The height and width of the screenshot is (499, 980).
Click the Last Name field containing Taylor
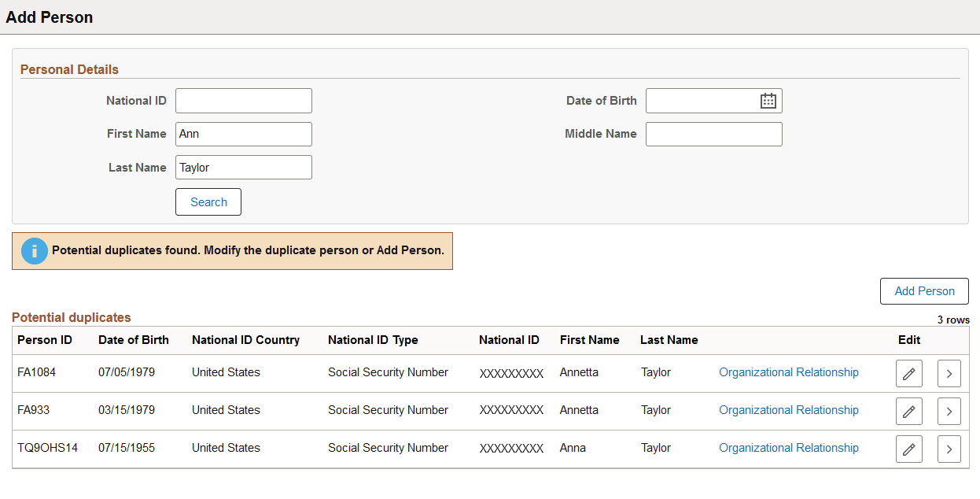(243, 167)
